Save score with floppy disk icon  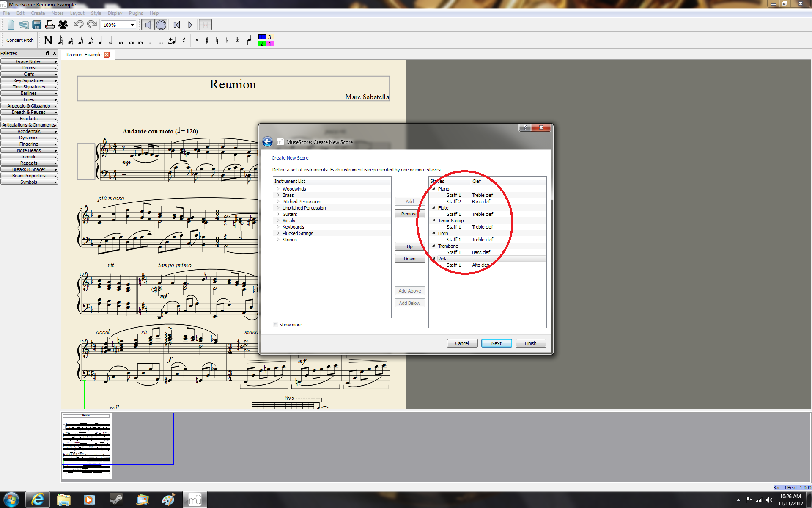(37, 25)
